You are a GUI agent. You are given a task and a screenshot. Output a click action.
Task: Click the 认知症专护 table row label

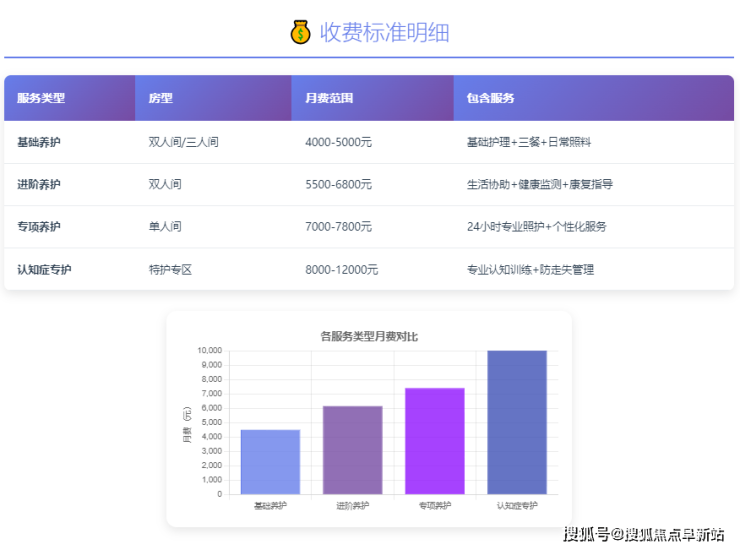[x=45, y=269]
